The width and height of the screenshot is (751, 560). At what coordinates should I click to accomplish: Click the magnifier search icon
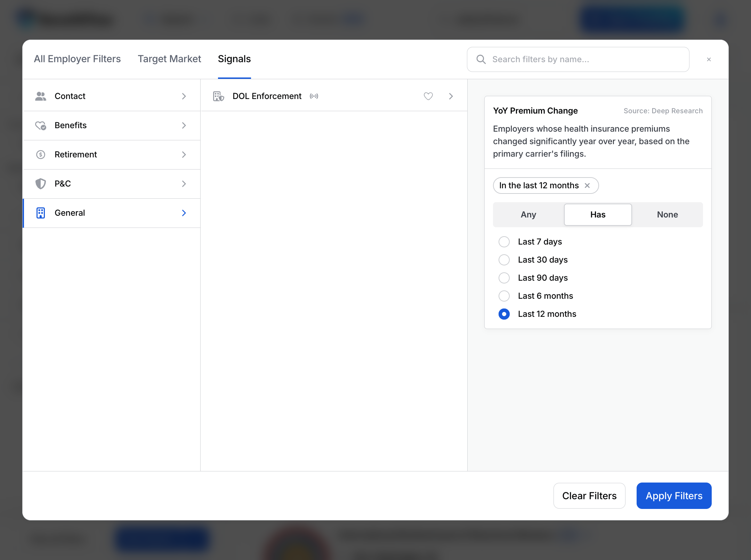pyautogui.click(x=481, y=59)
